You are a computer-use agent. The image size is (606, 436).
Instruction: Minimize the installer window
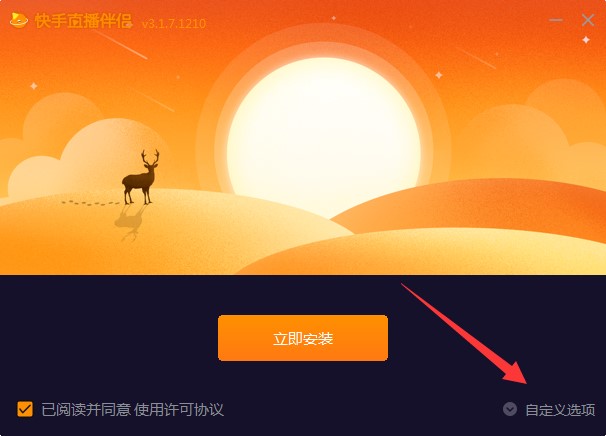(556, 20)
